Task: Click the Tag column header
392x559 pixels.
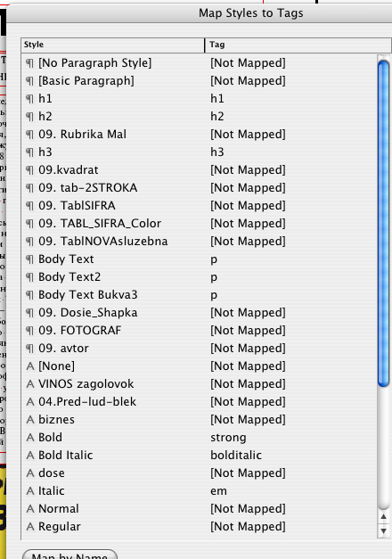Action: (x=298, y=45)
